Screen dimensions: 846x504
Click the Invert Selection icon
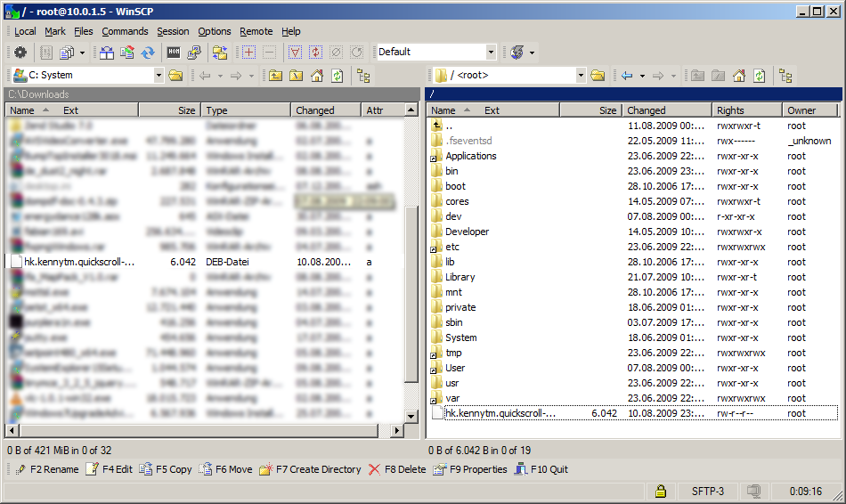click(x=315, y=53)
